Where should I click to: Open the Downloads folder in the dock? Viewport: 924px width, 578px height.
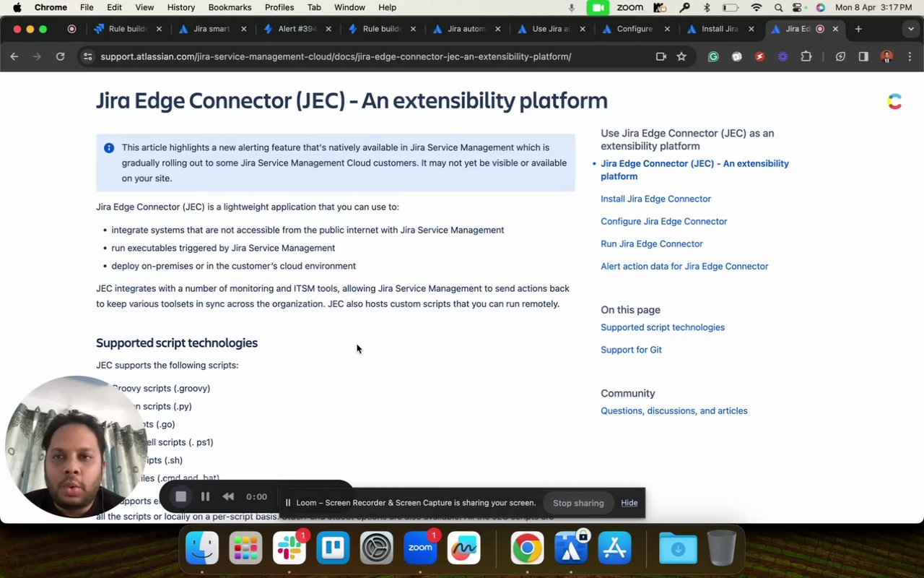pyautogui.click(x=678, y=548)
